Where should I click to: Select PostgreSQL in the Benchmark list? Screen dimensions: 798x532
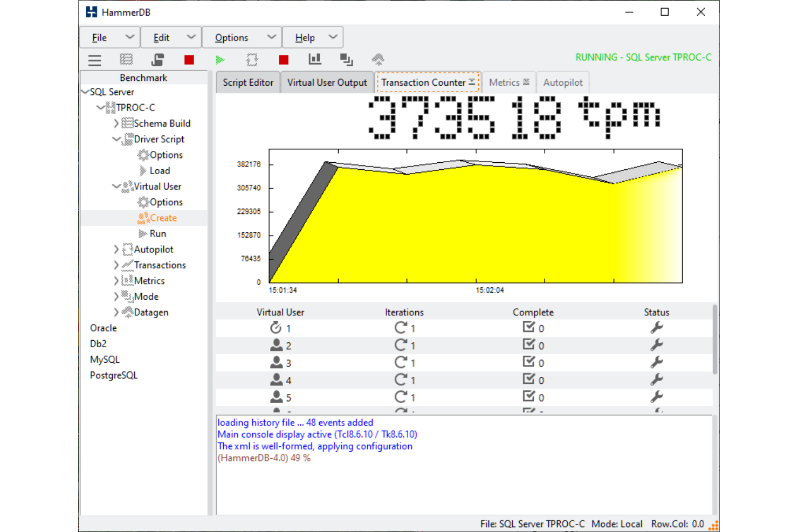[x=114, y=375]
